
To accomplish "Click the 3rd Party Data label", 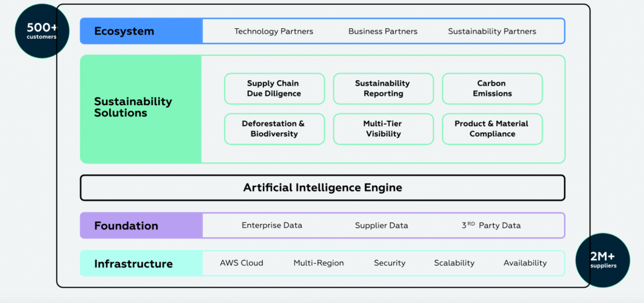I will 491,226.
